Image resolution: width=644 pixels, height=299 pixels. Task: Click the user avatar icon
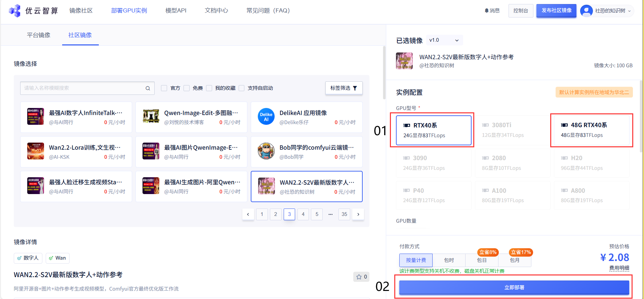[586, 11]
